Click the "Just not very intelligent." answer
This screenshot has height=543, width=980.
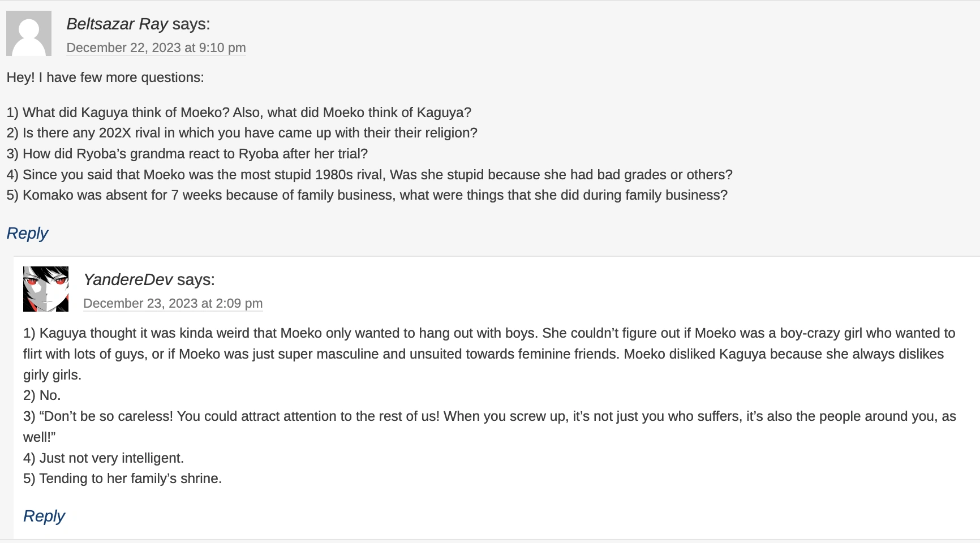(104, 458)
